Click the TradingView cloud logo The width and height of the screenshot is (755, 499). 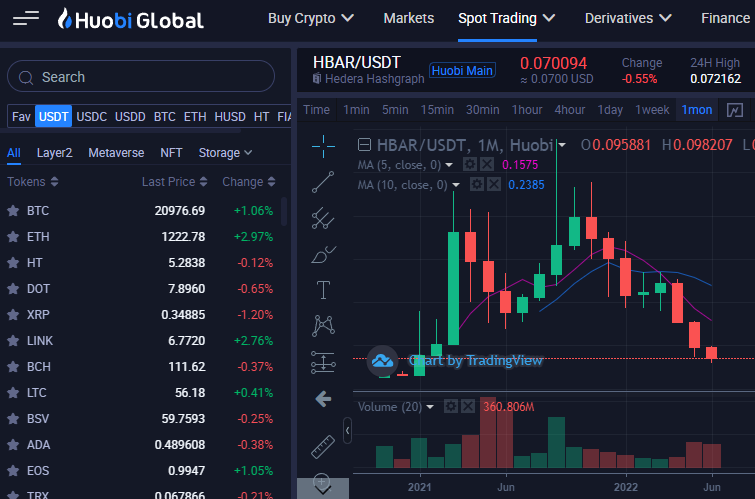click(x=382, y=361)
